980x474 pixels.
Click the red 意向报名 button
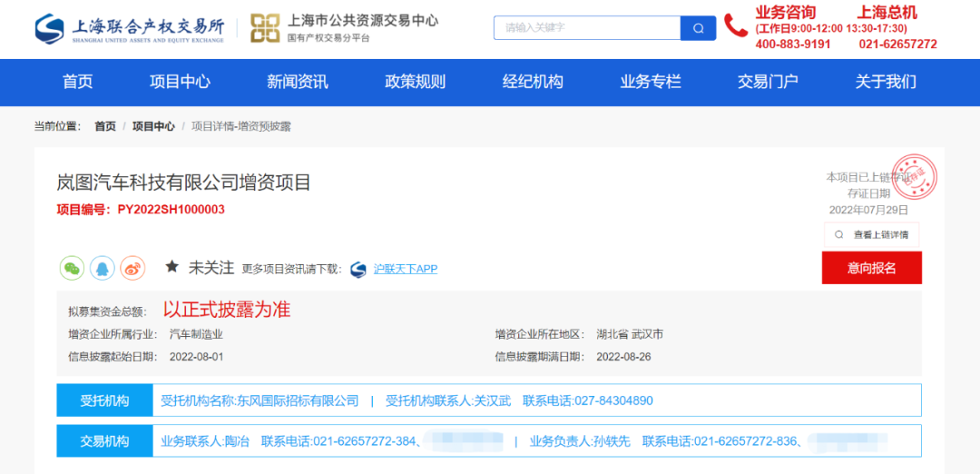point(871,268)
